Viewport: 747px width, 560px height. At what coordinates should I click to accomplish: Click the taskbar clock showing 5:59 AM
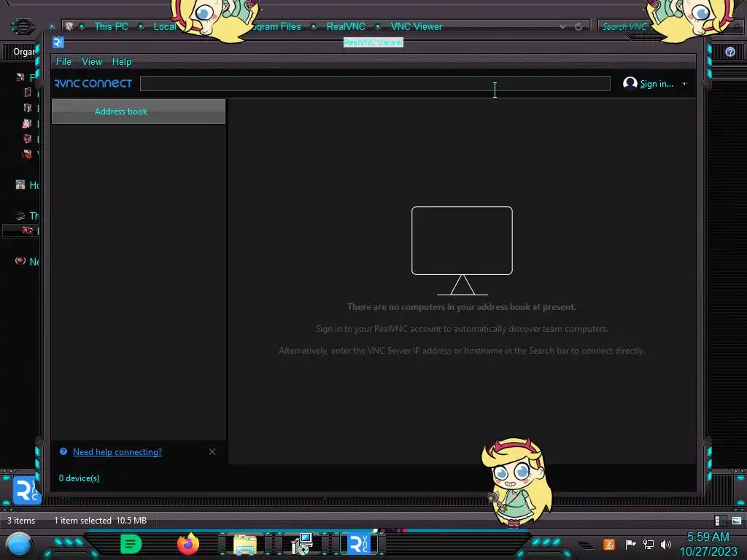[x=708, y=544]
